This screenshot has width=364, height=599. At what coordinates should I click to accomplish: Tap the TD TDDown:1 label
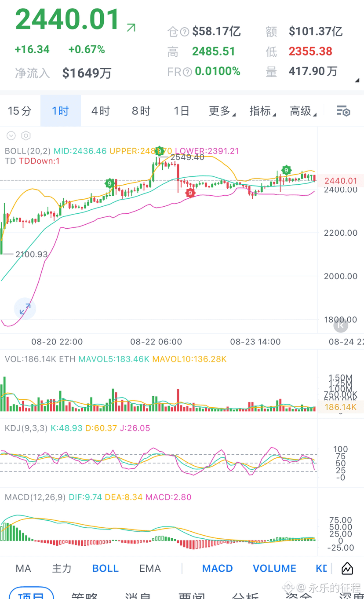tap(32, 161)
